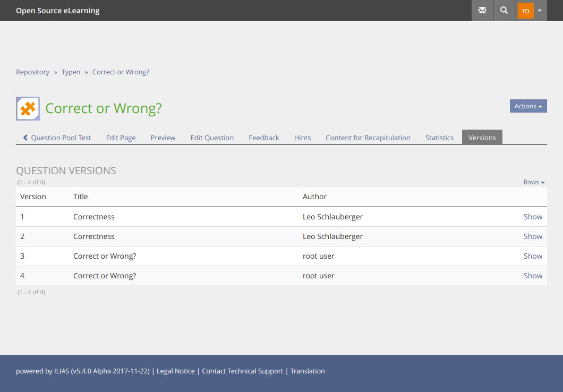
Task: Open the Preview tab
Action: click(x=163, y=138)
